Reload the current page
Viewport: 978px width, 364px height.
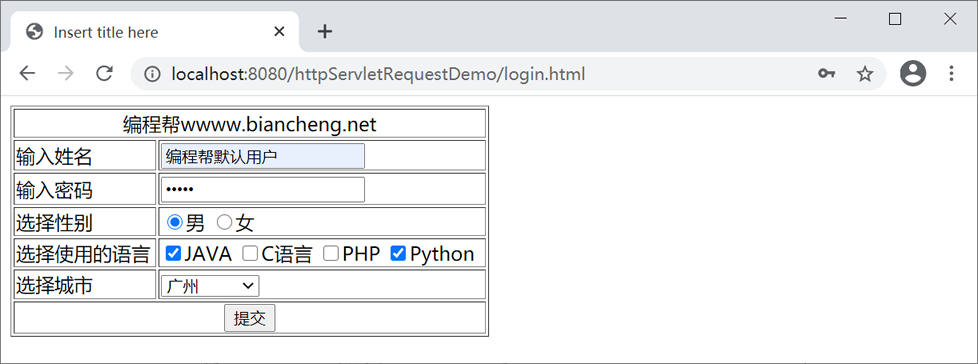[x=104, y=74]
